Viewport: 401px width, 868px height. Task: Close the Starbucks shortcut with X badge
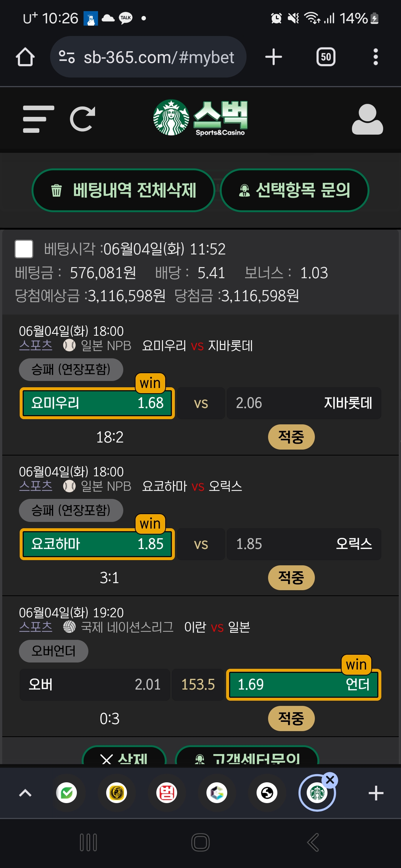pyautogui.click(x=330, y=780)
